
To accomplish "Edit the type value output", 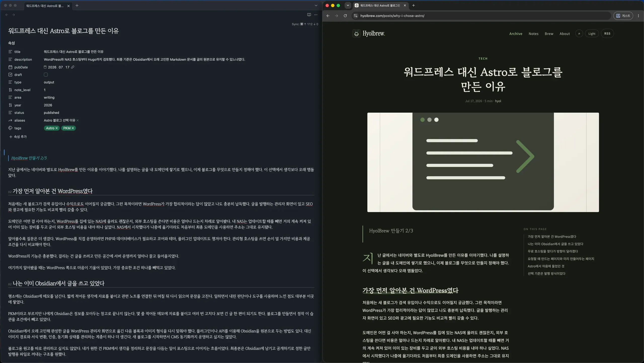I will point(49,82).
